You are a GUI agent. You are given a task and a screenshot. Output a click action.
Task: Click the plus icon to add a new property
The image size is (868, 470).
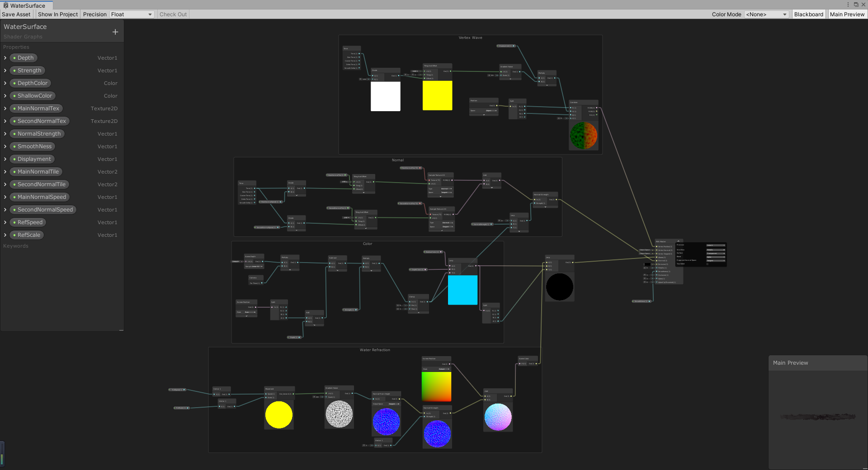point(115,32)
